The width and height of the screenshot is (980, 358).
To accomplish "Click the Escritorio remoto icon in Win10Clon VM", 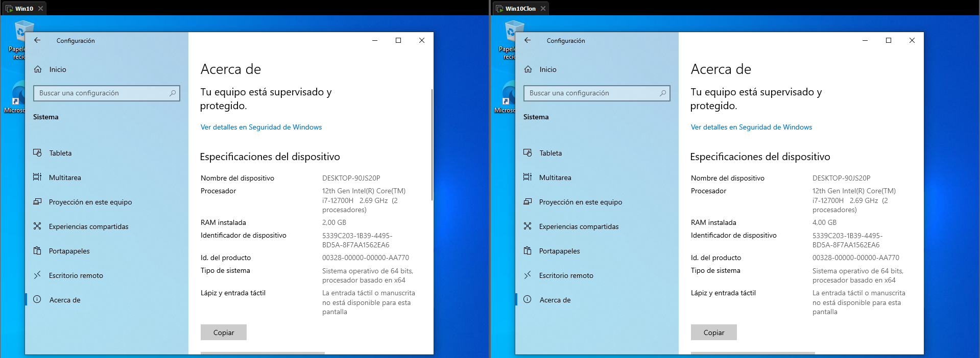I will [x=528, y=275].
